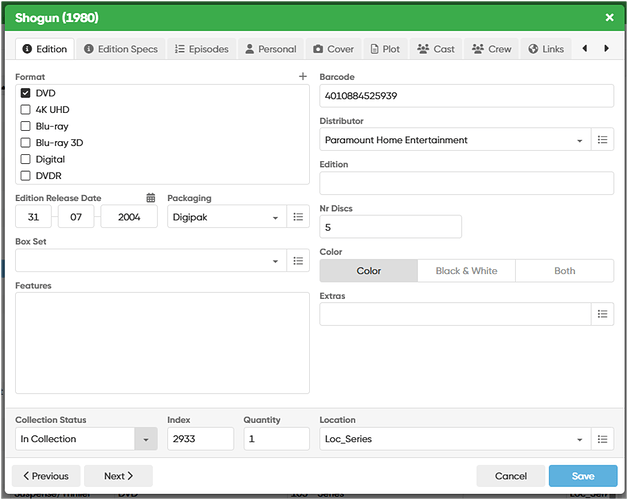Go to the Next record
This screenshot has width=628, height=500.
click(x=118, y=476)
